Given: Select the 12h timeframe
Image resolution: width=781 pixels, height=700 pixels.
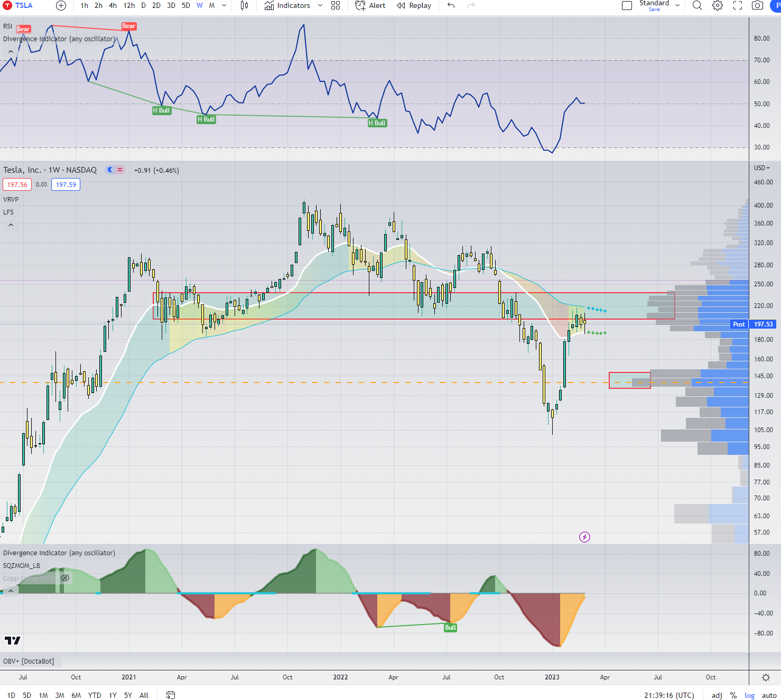Looking at the screenshot, I should [x=129, y=5].
